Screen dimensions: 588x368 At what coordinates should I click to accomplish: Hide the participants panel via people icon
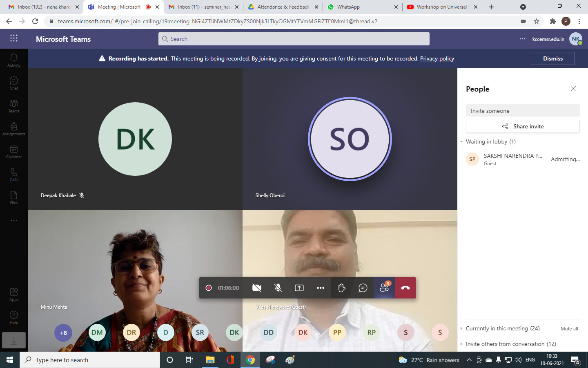384,288
